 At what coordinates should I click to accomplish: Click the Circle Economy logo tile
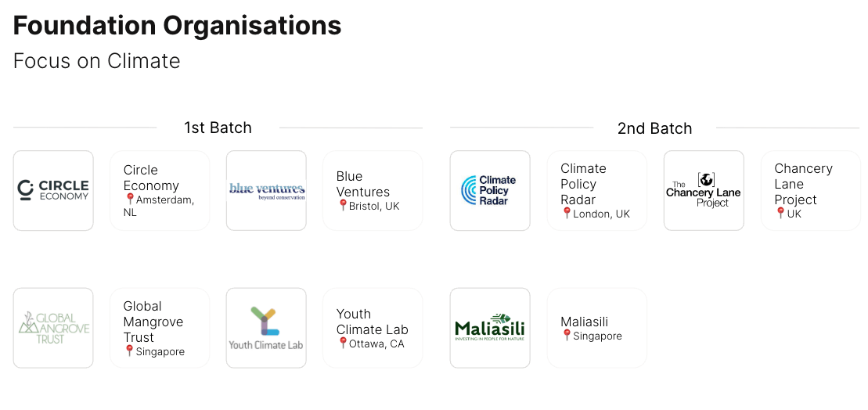[x=53, y=190]
